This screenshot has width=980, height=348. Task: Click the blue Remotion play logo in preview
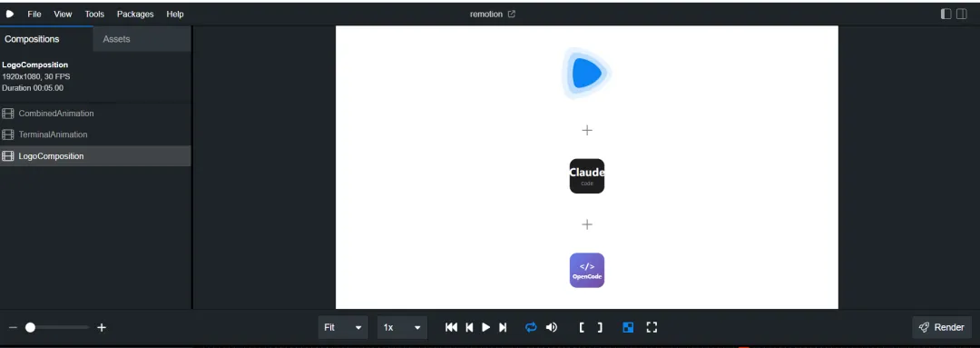(586, 74)
